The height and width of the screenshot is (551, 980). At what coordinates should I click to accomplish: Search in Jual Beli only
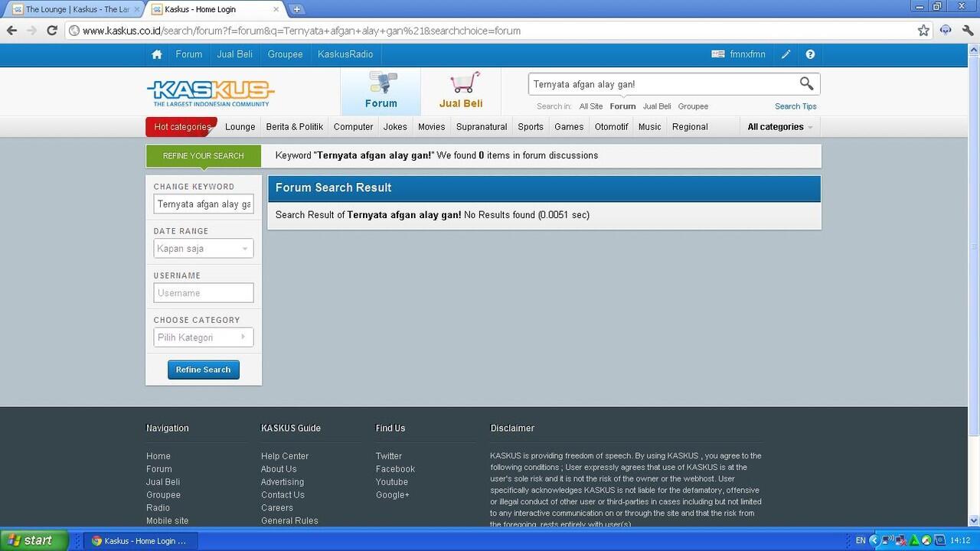point(657,106)
